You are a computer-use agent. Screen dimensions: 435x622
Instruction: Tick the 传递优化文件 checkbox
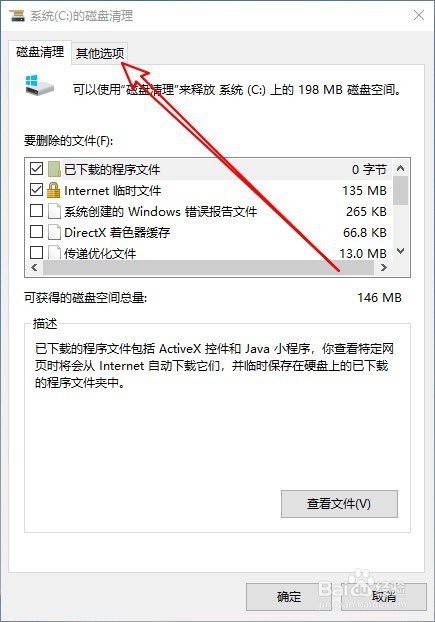36,252
